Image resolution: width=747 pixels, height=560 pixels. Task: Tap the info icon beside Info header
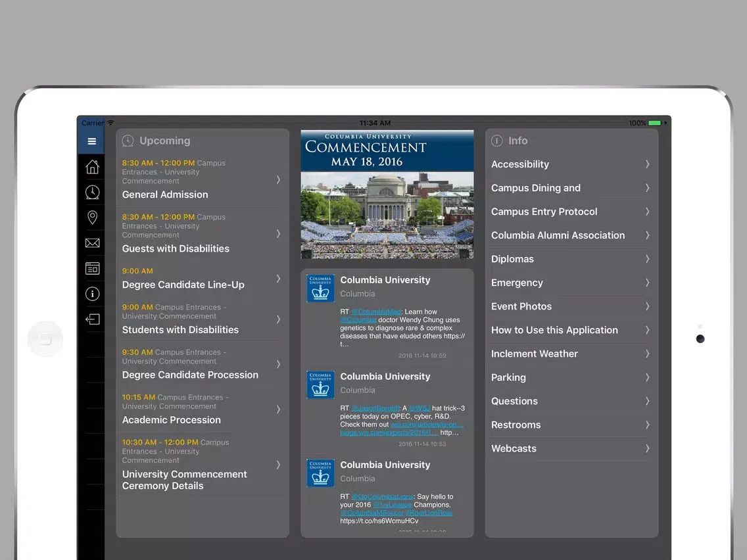pos(496,141)
